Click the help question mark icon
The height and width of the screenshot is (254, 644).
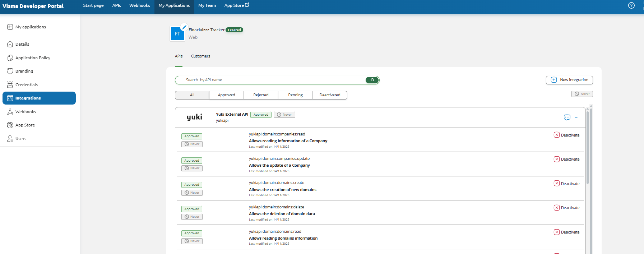click(x=631, y=5)
